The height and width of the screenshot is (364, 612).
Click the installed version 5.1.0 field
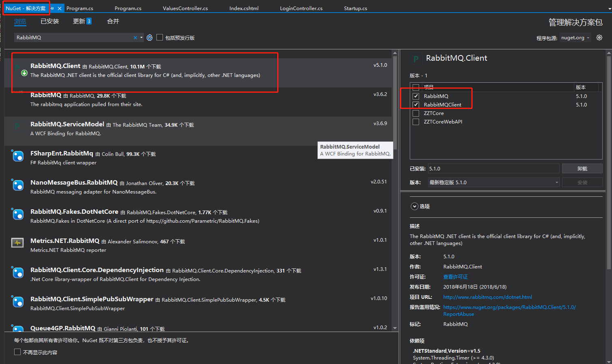point(494,168)
